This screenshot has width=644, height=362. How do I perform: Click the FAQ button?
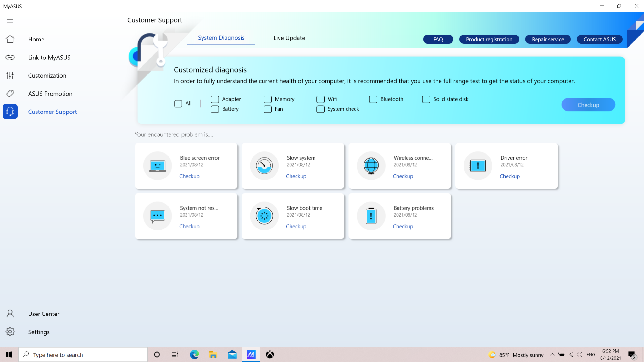click(x=438, y=39)
